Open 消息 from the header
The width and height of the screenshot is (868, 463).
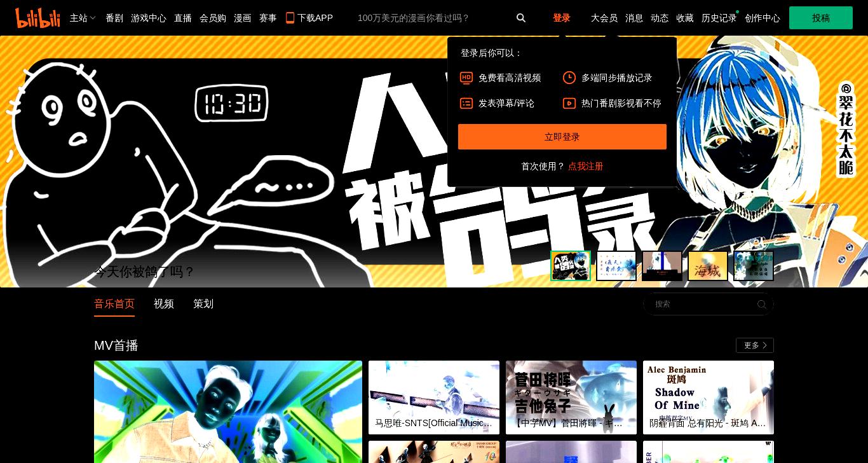click(x=634, y=18)
